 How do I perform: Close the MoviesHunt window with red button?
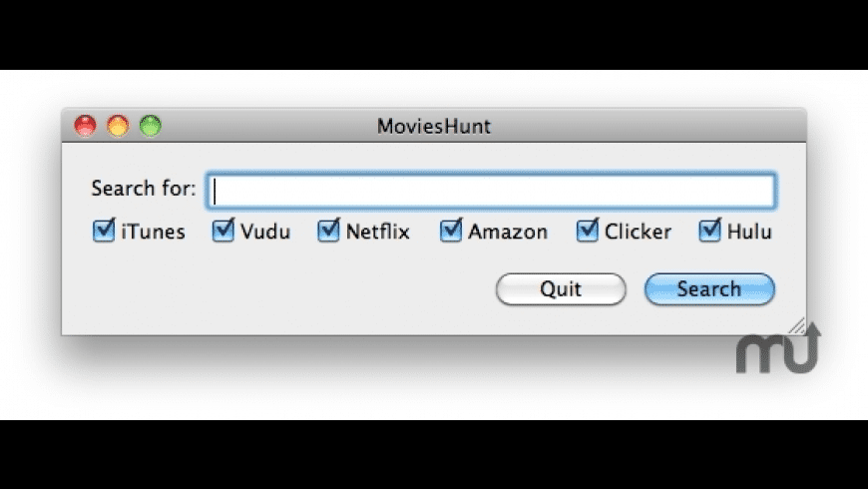pyautogui.click(x=86, y=126)
